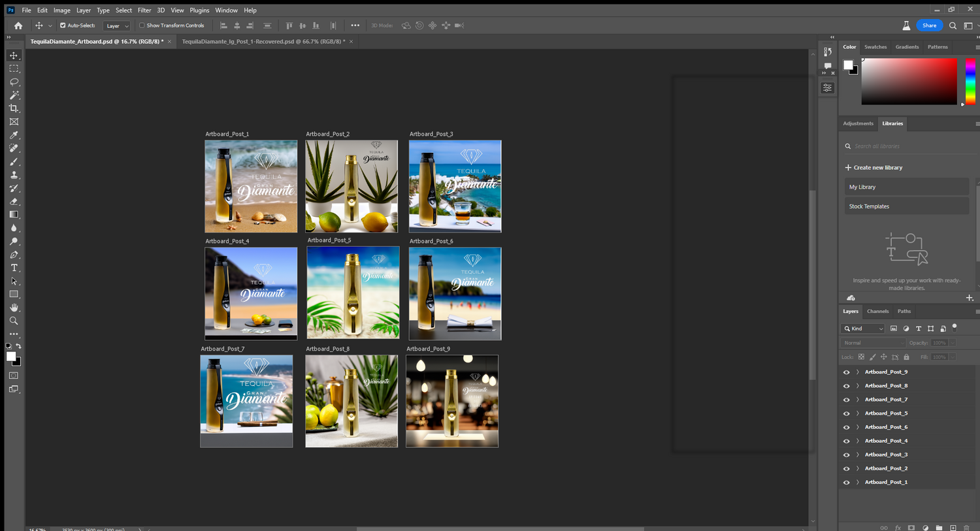
Task: Select the Frame tool
Action: (x=14, y=121)
